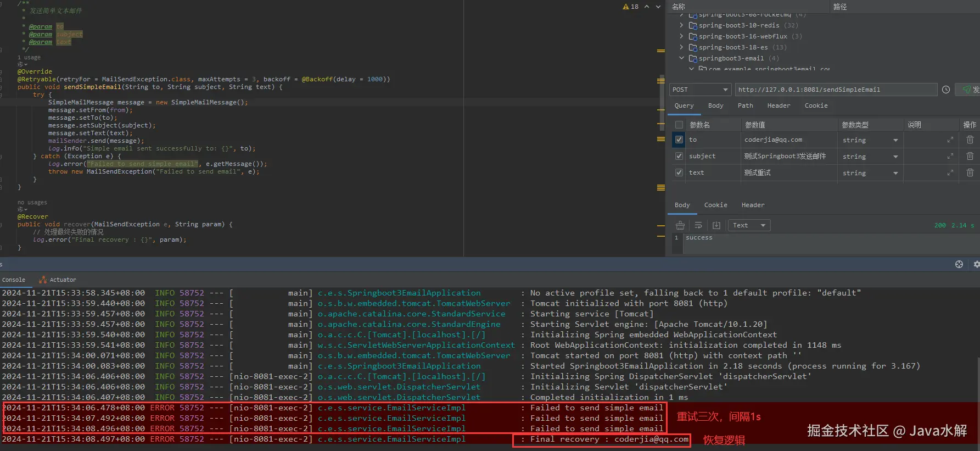Go to previous highlighted error arrow
This screenshot has width=980, height=451.
[647, 7]
